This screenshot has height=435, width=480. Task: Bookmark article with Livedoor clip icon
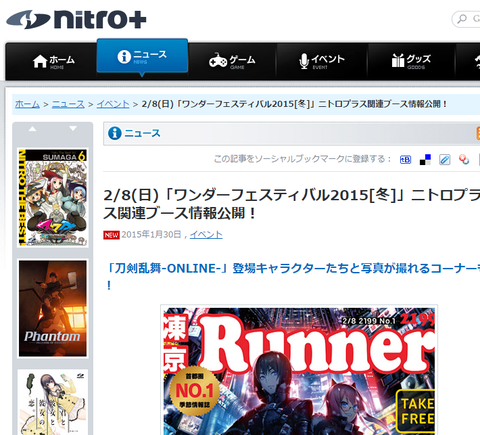coord(444,160)
